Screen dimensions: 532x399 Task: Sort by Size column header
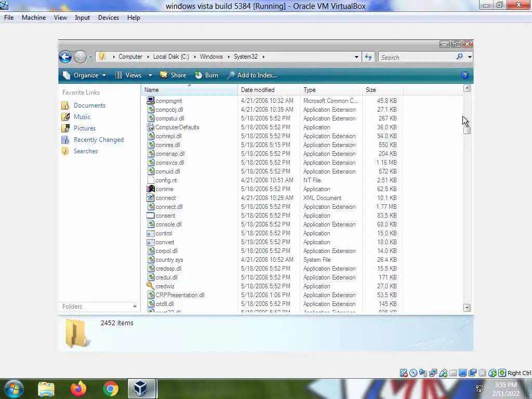pyautogui.click(x=383, y=90)
